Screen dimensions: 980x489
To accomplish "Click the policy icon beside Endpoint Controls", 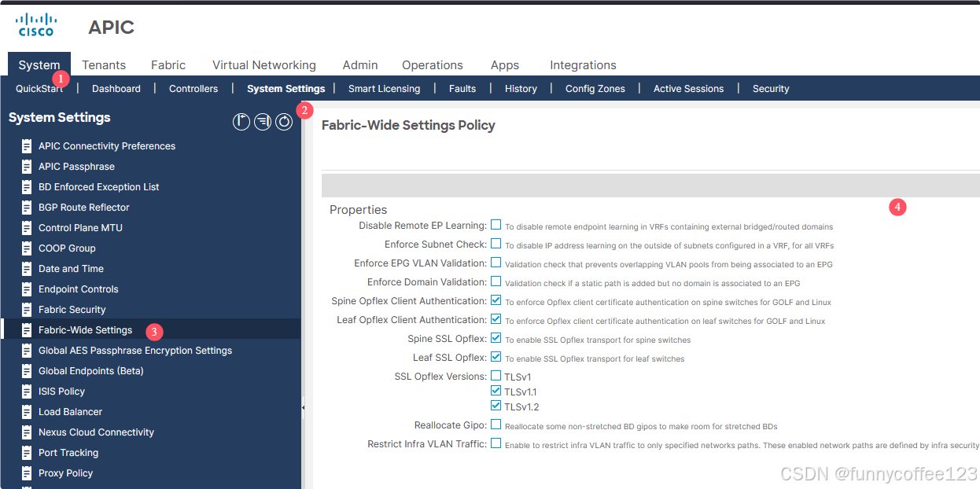I will pyautogui.click(x=27, y=289).
